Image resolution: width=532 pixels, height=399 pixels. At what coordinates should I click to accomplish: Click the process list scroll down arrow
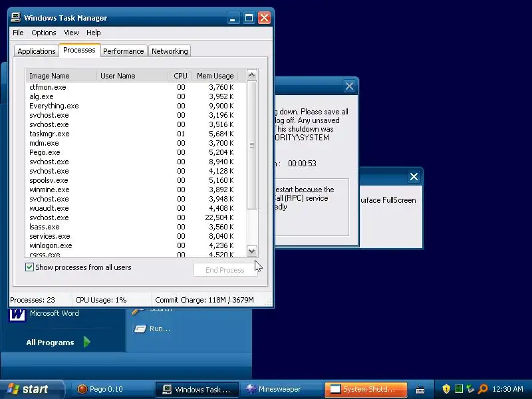[x=251, y=251]
